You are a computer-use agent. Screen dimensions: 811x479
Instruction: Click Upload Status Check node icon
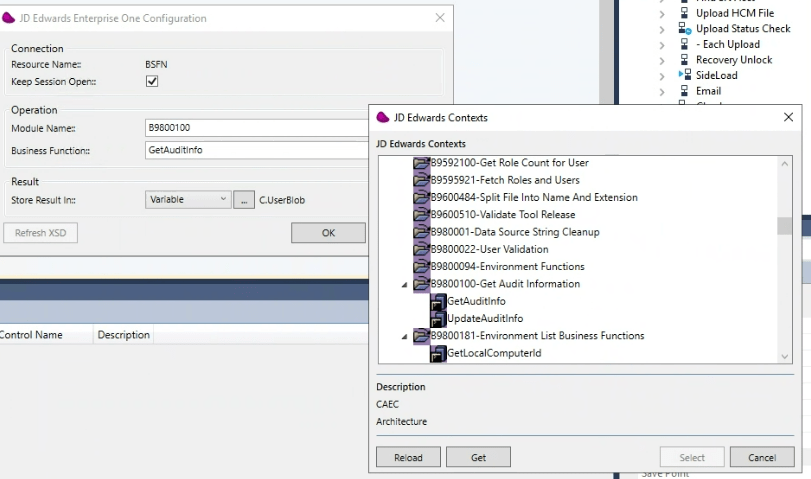click(x=685, y=28)
